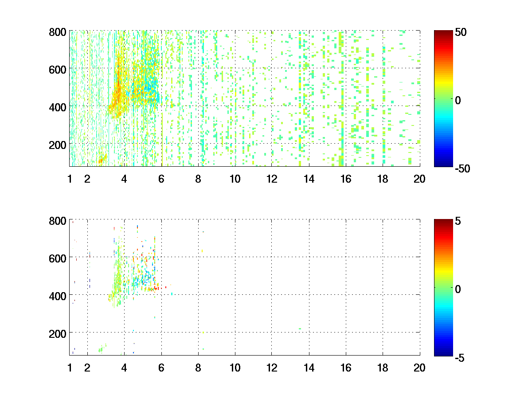Click y-axis label '200' of the top plot
532x399 pixels.
click(58, 145)
